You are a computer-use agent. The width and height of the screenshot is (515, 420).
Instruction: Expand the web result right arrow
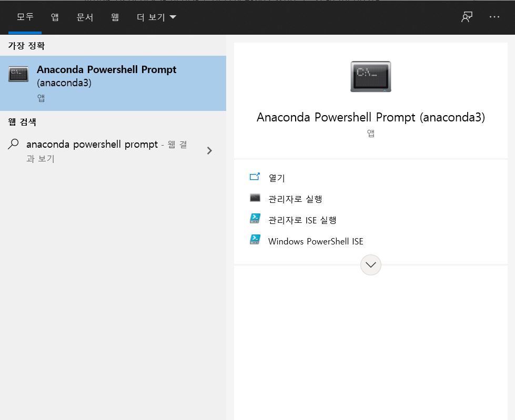tap(209, 151)
